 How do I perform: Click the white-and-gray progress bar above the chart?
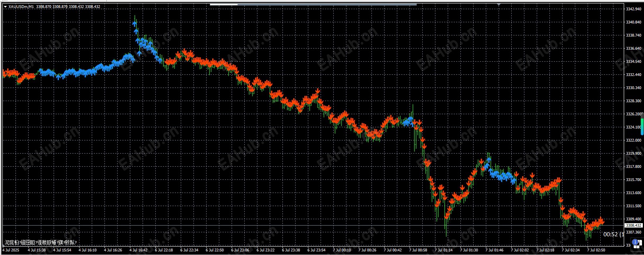point(313,4)
